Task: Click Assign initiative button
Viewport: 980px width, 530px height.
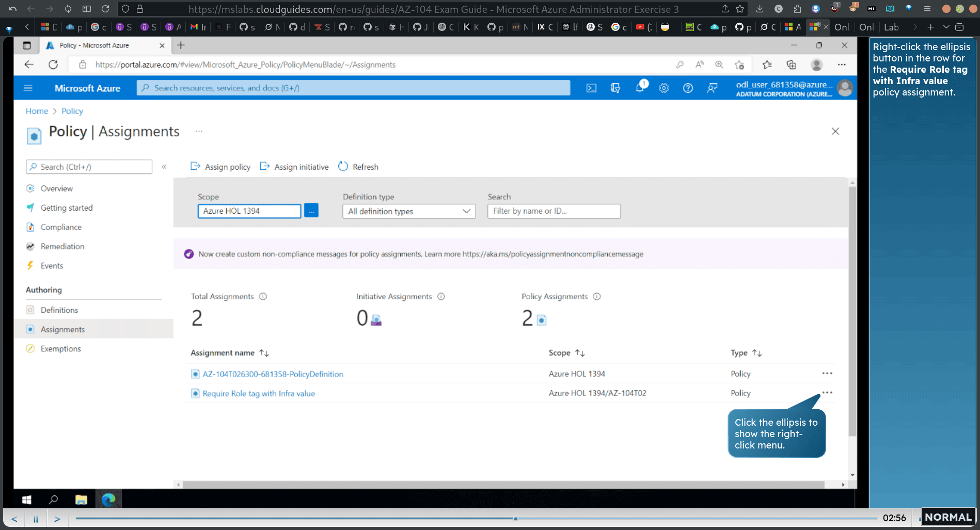Action: click(x=294, y=167)
